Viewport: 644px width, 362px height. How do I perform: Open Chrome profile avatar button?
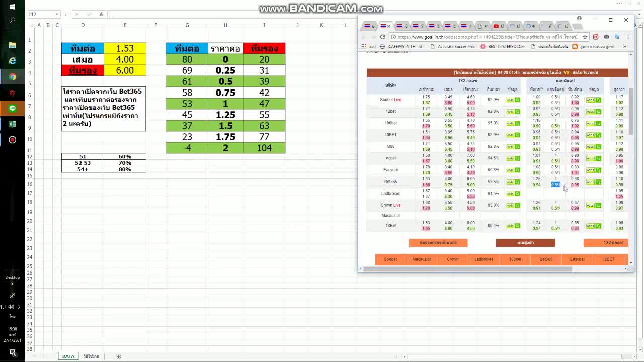579,19
